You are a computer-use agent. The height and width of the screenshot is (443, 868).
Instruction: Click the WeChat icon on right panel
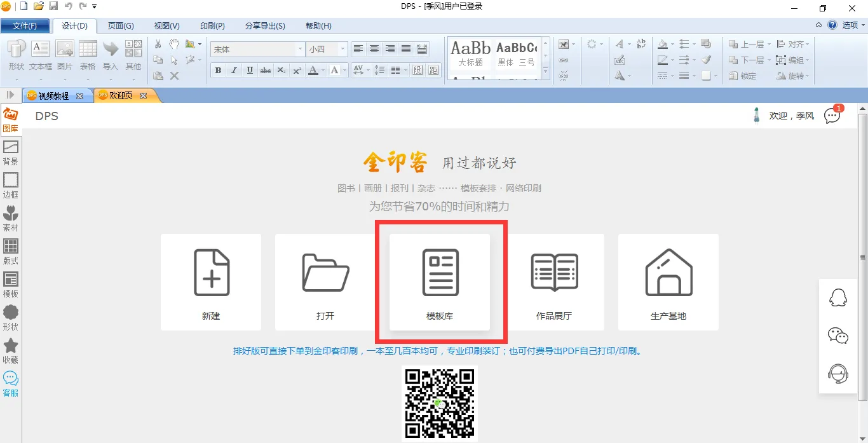tap(838, 336)
